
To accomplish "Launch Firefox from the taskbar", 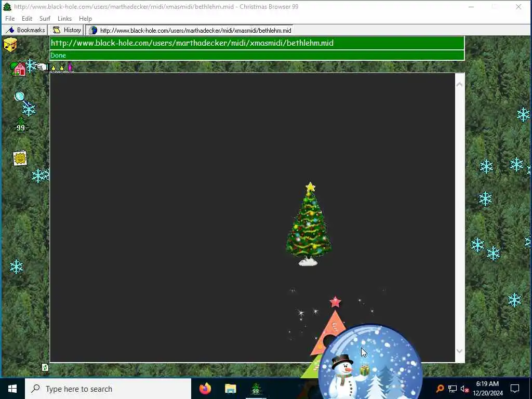I will click(x=205, y=389).
